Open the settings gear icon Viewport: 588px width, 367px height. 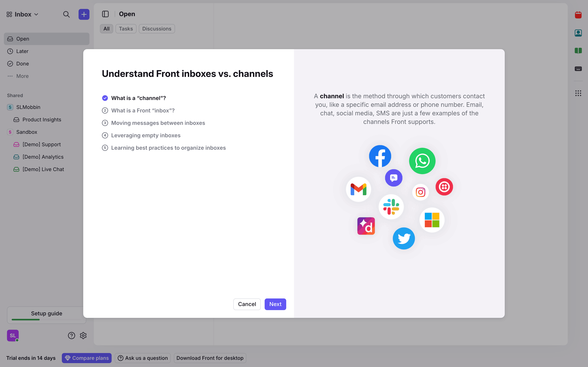[x=83, y=336]
